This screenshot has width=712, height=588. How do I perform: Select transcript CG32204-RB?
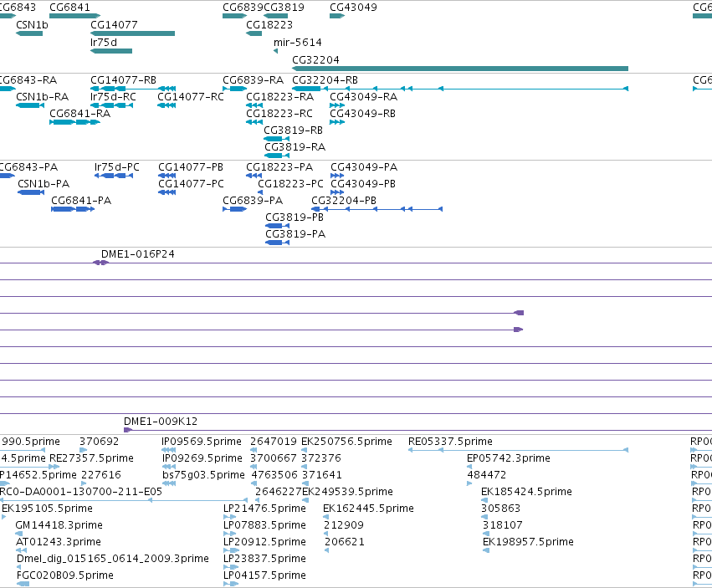tap(460, 89)
